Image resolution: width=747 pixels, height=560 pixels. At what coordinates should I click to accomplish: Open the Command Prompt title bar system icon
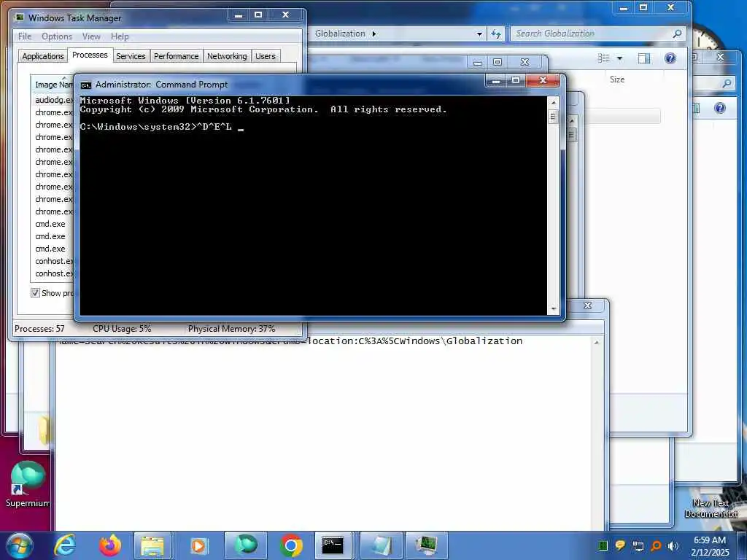click(86, 85)
